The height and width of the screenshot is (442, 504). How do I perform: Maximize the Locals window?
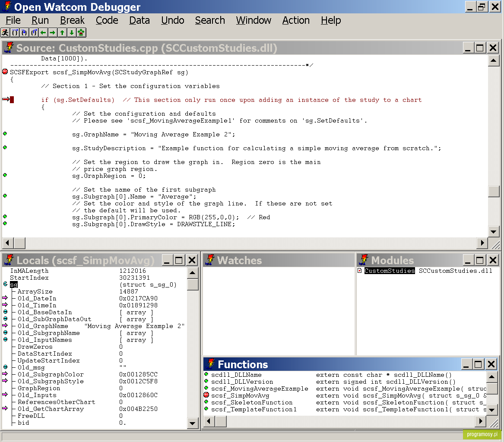179,260
